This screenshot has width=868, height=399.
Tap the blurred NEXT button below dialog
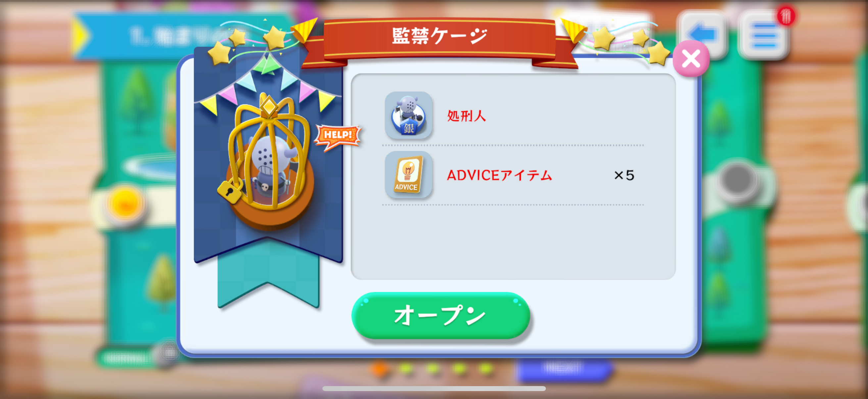pyautogui.click(x=563, y=369)
